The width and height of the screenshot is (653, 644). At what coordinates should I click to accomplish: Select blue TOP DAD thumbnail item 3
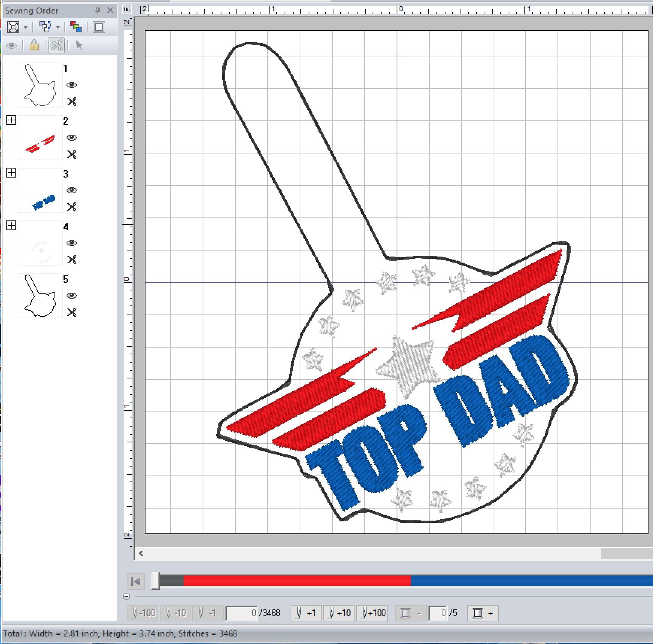[x=40, y=190]
